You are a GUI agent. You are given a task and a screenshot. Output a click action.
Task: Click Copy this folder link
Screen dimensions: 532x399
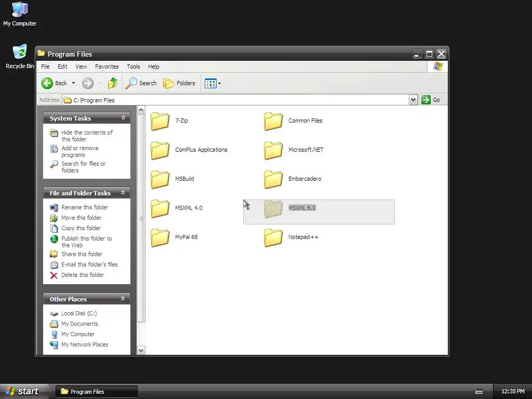click(81, 228)
